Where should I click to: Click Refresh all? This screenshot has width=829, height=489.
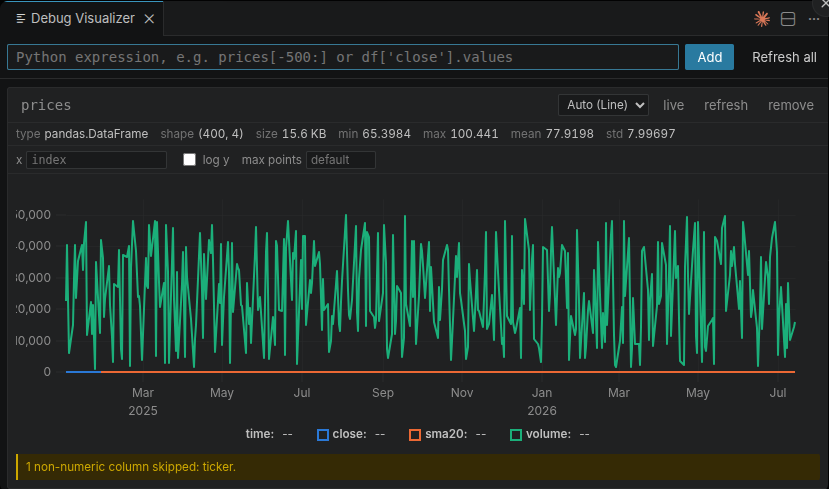point(784,57)
